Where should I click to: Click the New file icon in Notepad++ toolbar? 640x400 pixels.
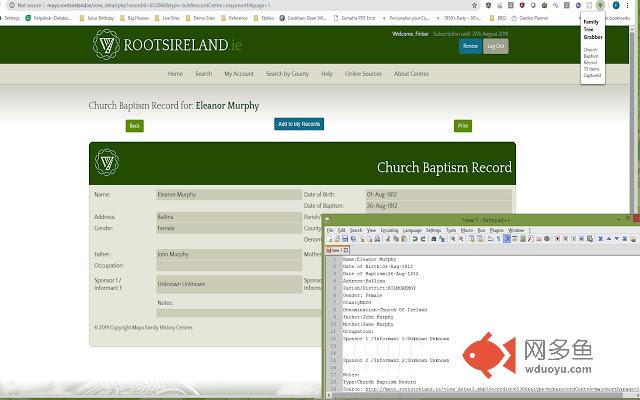pos(329,240)
